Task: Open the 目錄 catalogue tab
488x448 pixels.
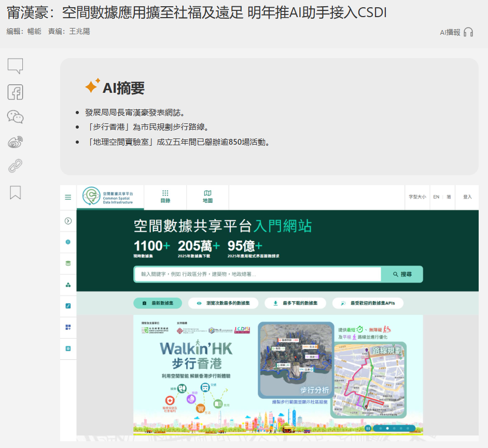Action: coord(165,197)
